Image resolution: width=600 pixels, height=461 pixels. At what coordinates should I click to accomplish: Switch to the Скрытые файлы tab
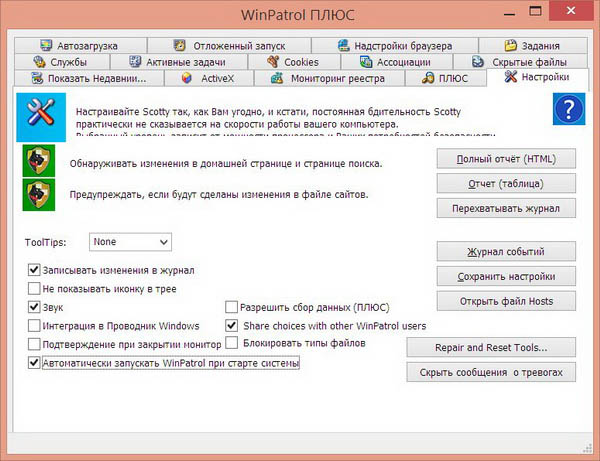pyautogui.click(x=520, y=62)
